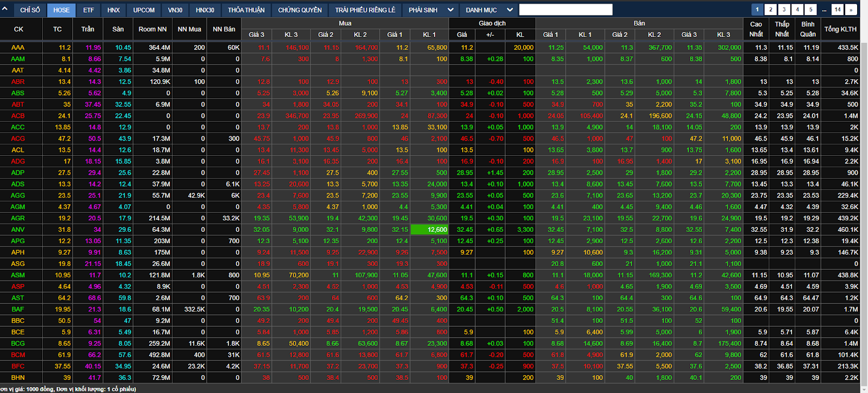Image resolution: width=868 pixels, height=393 pixels.
Task: Collapse the header with the up chevron
Action: (5, 10)
